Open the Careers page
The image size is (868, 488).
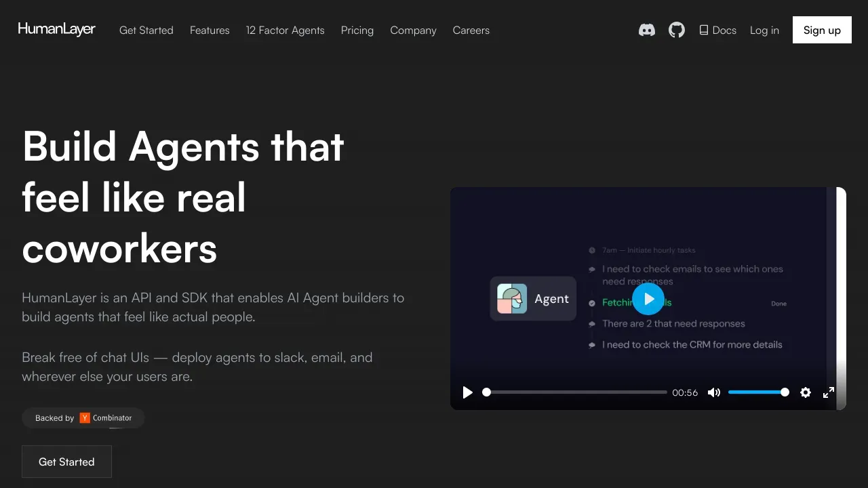pos(471,30)
